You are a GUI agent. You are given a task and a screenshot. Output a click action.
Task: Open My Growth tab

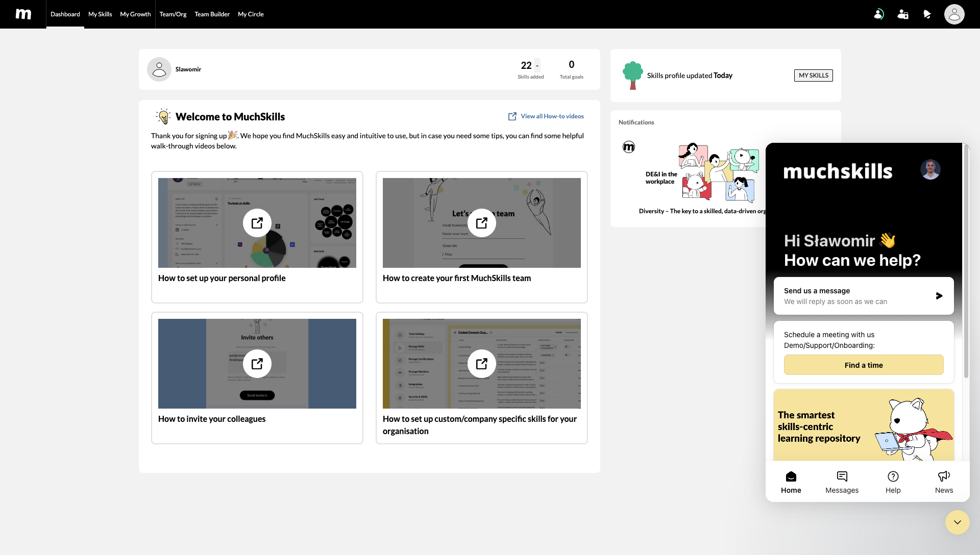pyautogui.click(x=135, y=14)
